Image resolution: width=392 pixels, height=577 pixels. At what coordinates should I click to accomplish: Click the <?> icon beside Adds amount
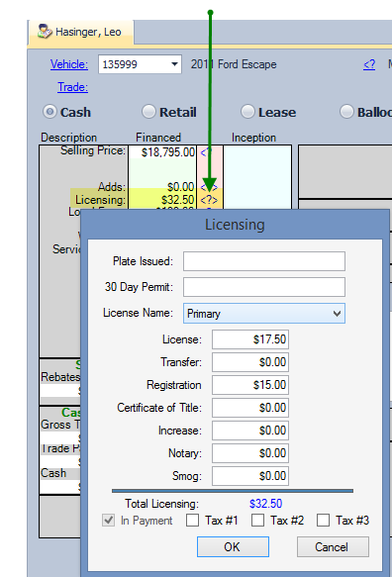(x=209, y=187)
